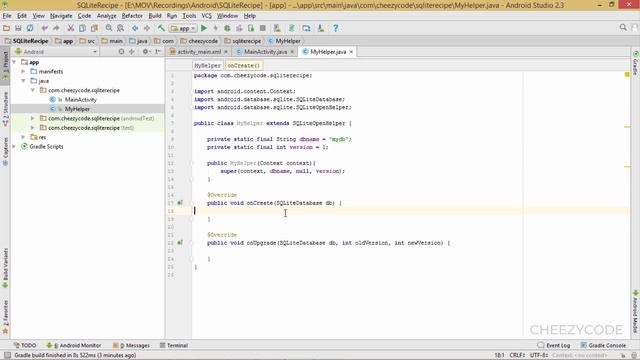Open the Messages tool window

click(131, 345)
